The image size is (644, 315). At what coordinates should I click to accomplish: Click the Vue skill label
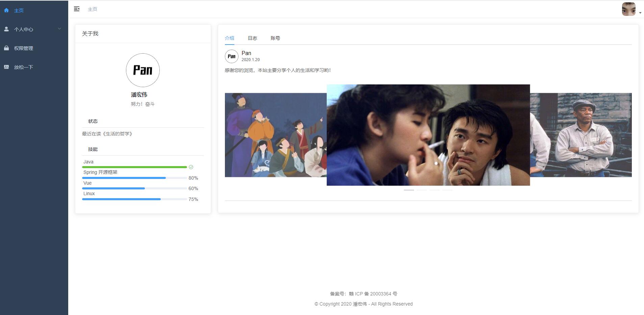tap(87, 183)
